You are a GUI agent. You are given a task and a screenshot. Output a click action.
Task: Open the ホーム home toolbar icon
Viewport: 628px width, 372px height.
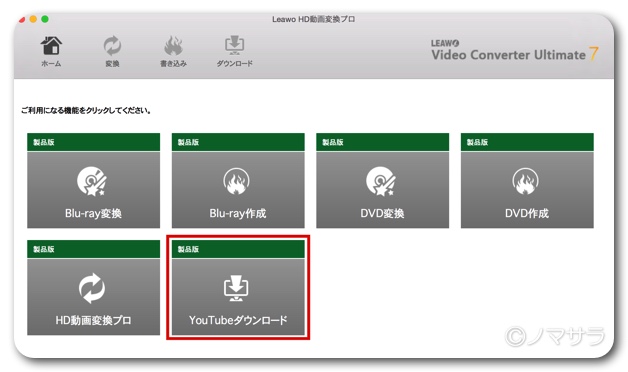tap(51, 46)
